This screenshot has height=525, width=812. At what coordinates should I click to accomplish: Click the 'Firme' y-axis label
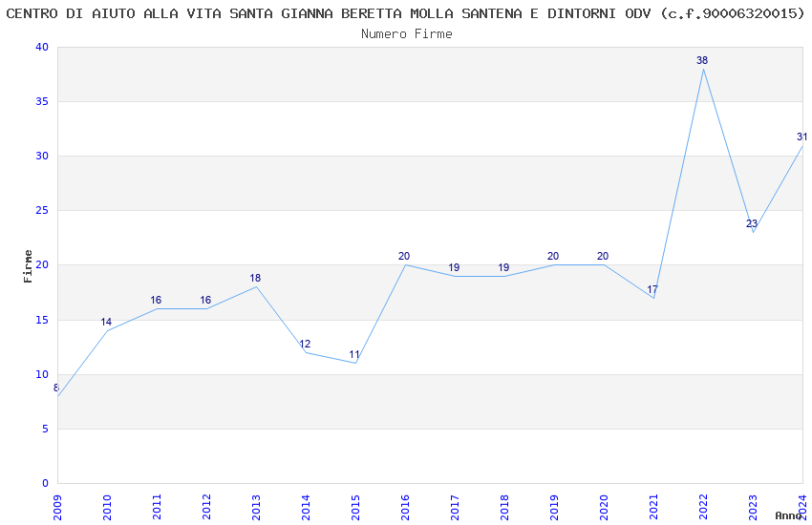coord(28,266)
